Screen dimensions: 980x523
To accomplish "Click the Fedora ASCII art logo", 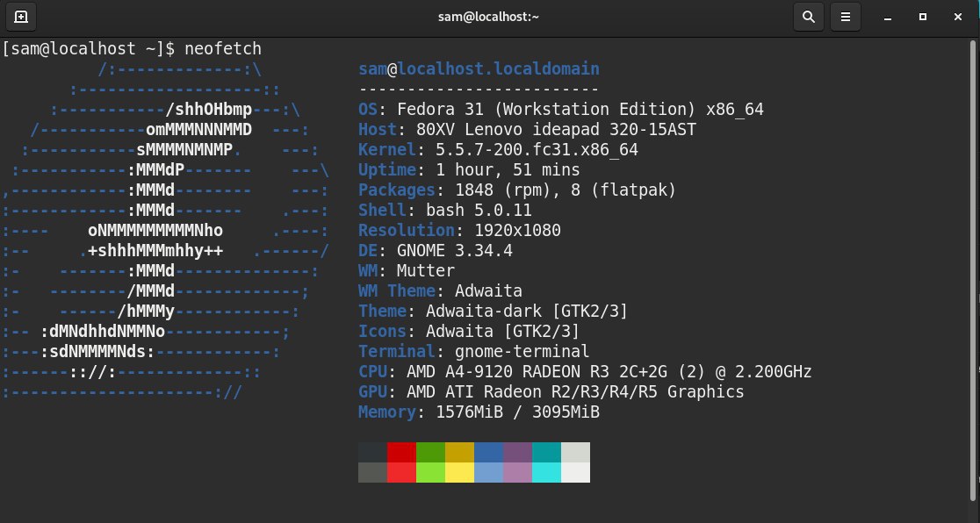I will [x=167, y=230].
